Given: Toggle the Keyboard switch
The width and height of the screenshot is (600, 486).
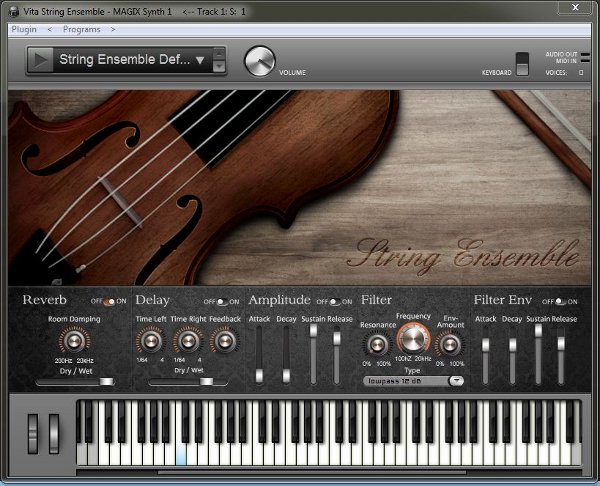Looking at the screenshot, I should coord(522,64).
